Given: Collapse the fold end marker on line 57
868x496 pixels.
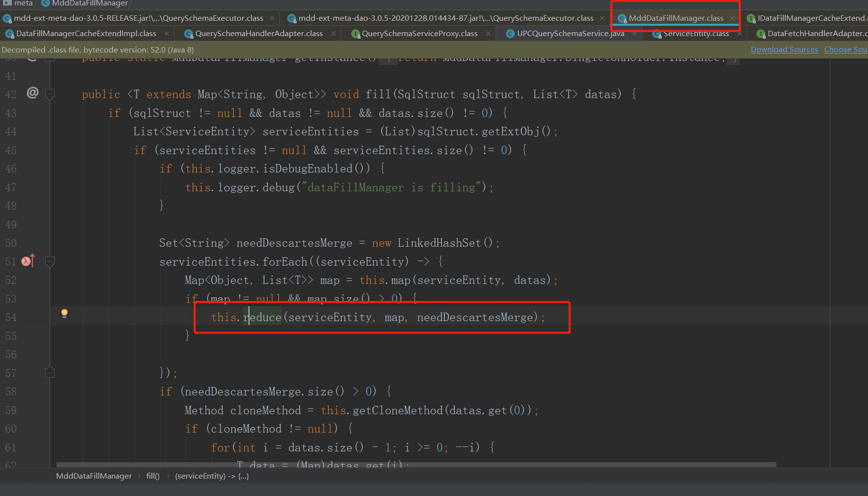Looking at the screenshot, I should (50, 372).
